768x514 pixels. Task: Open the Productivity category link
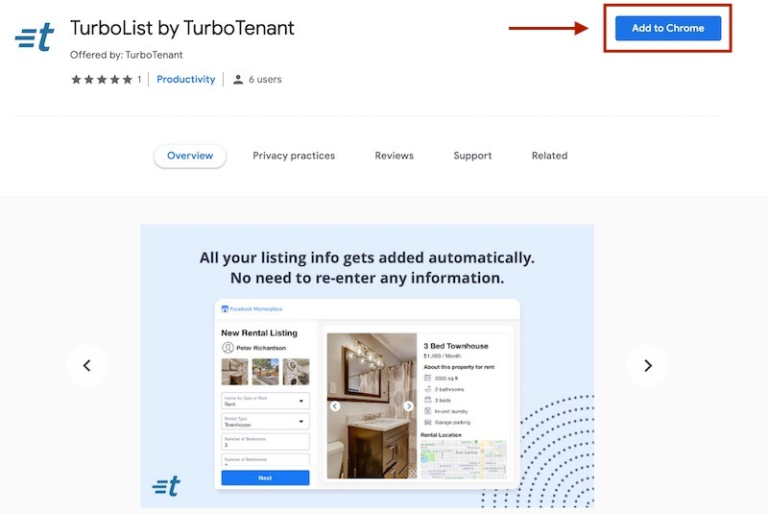[186, 79]
